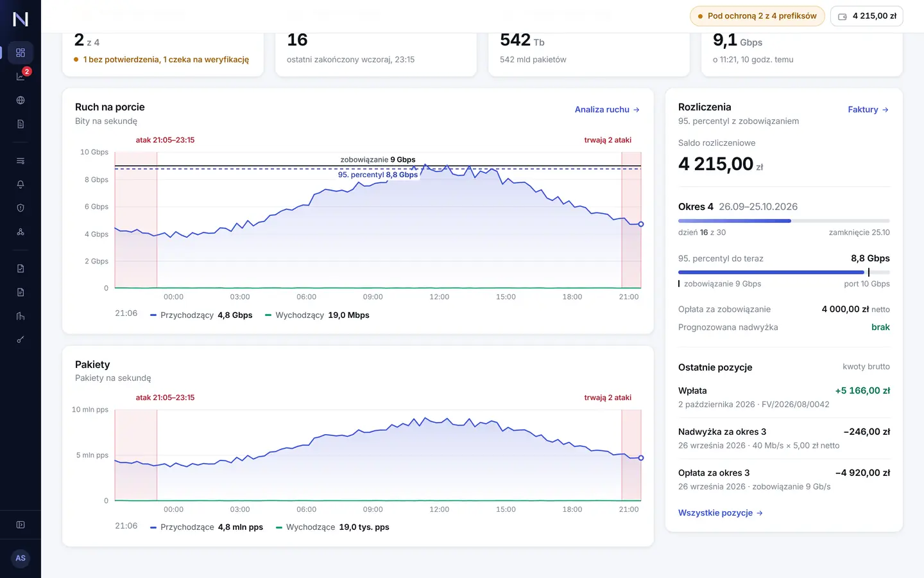Open the document icon beneath the globe icon
924x578 pixels.
(x=21, y=124)
